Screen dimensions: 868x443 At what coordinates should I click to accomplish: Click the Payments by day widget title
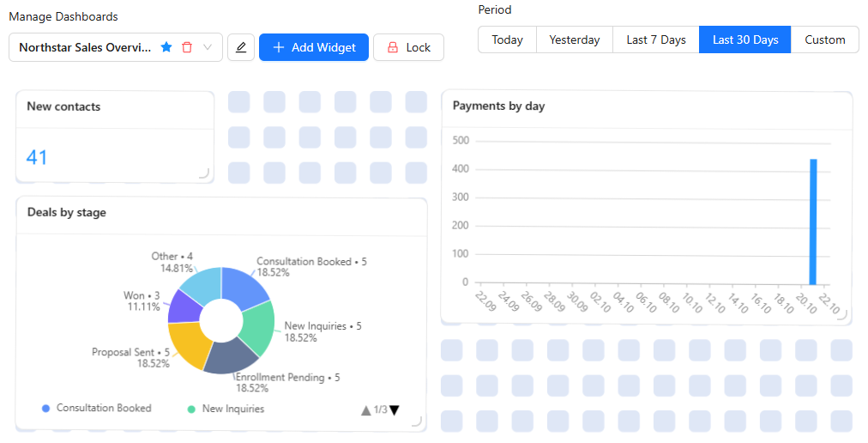(x=499, y=106)
